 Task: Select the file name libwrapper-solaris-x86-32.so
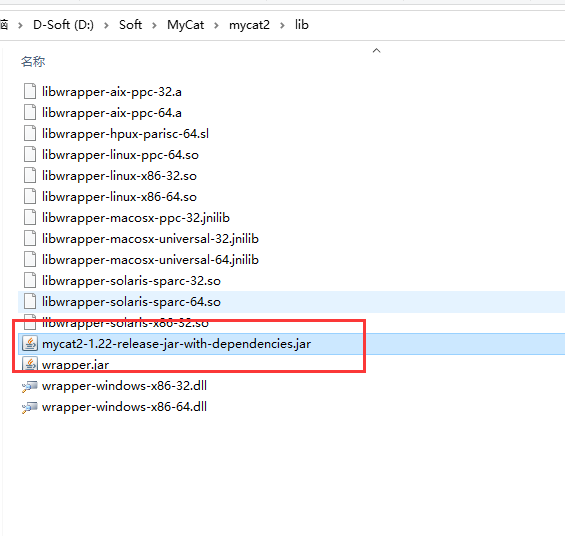point(125,323)
